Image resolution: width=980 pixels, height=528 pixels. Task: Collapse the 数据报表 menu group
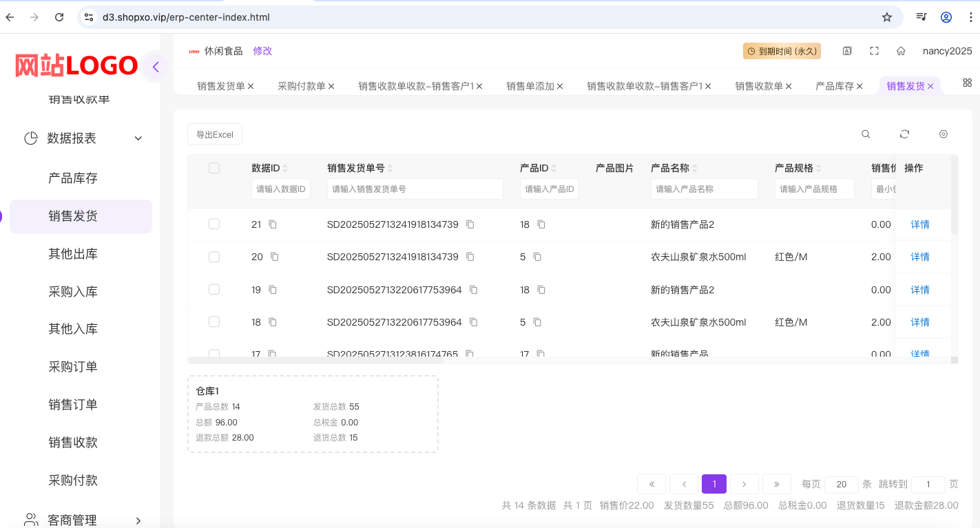pos(138,138)
